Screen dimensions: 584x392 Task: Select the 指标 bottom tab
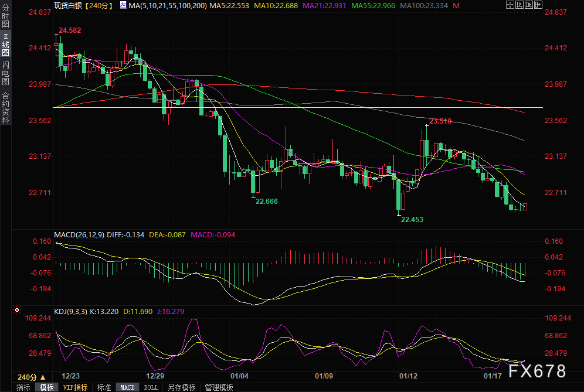[x=23, y=387]
